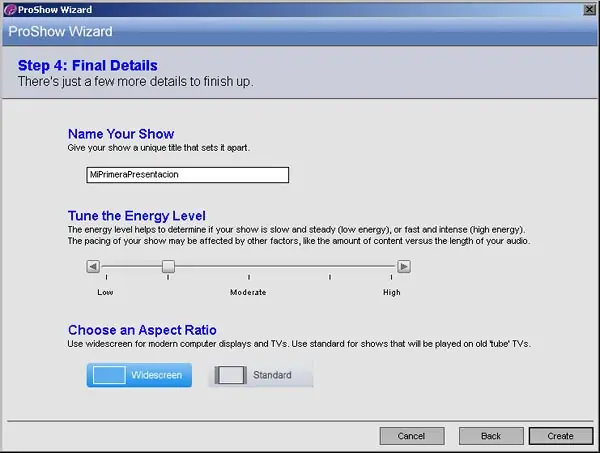Screen dimensions: 600x453
Task: Click the 'Step 4: Final Details' heading
Action: pos(88,65)
